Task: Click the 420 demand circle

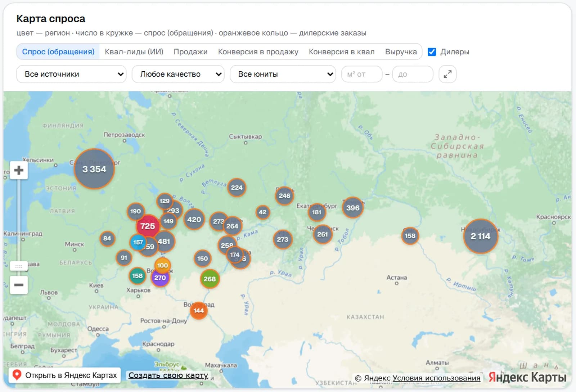Action: [194, 219]
